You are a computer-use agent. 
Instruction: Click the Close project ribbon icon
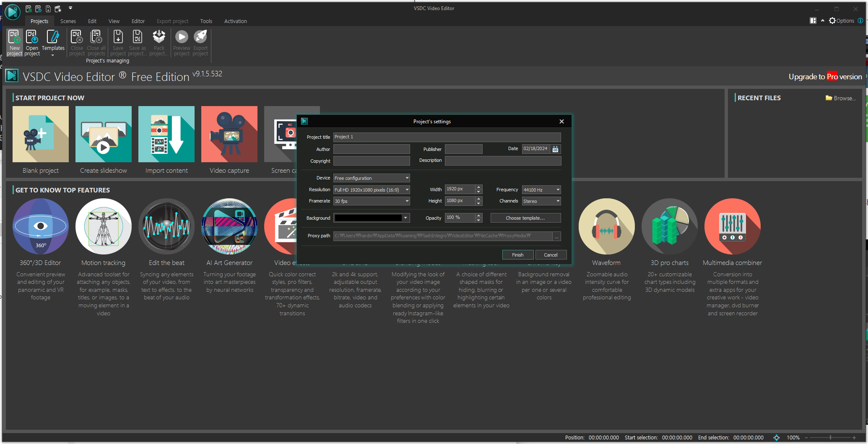point(77,42)
